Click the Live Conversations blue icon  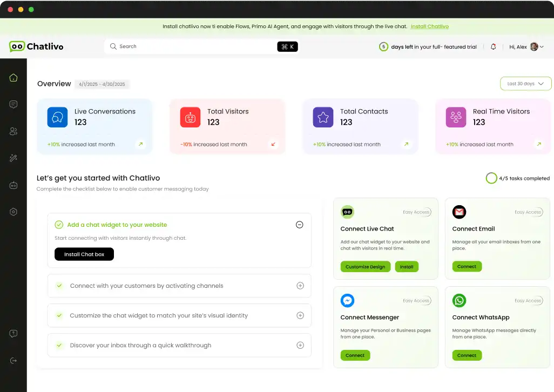[x=57, y=117]
